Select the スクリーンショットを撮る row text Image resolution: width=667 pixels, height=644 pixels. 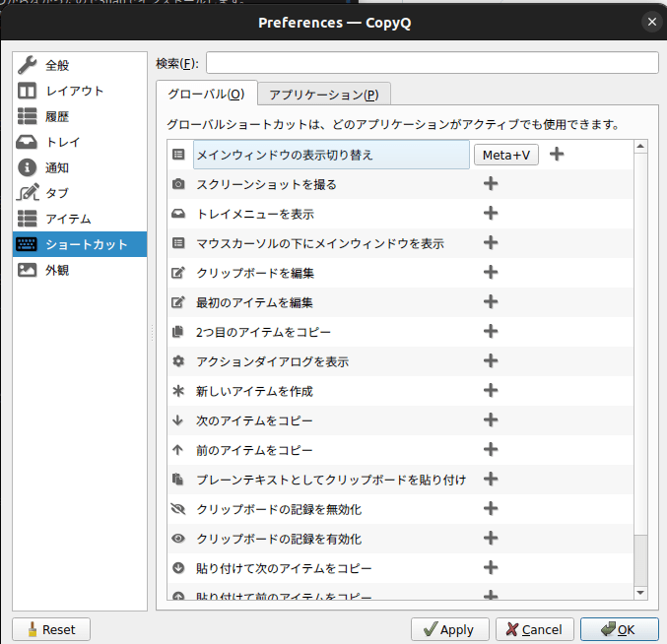(x=266, y=184)
